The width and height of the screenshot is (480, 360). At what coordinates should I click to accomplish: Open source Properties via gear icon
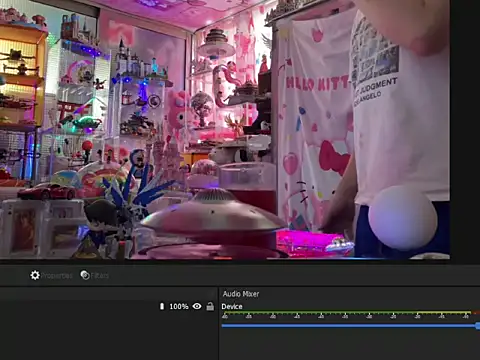51,275
